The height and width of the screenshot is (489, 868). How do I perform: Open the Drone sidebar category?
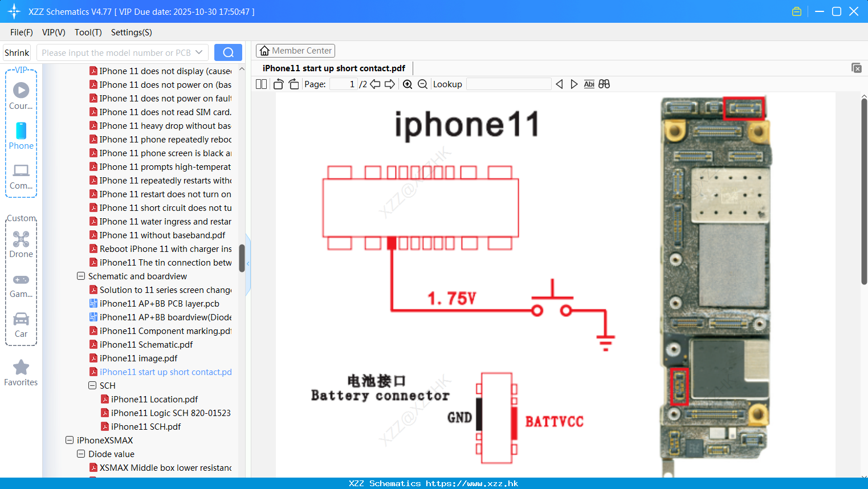(21, 244)
